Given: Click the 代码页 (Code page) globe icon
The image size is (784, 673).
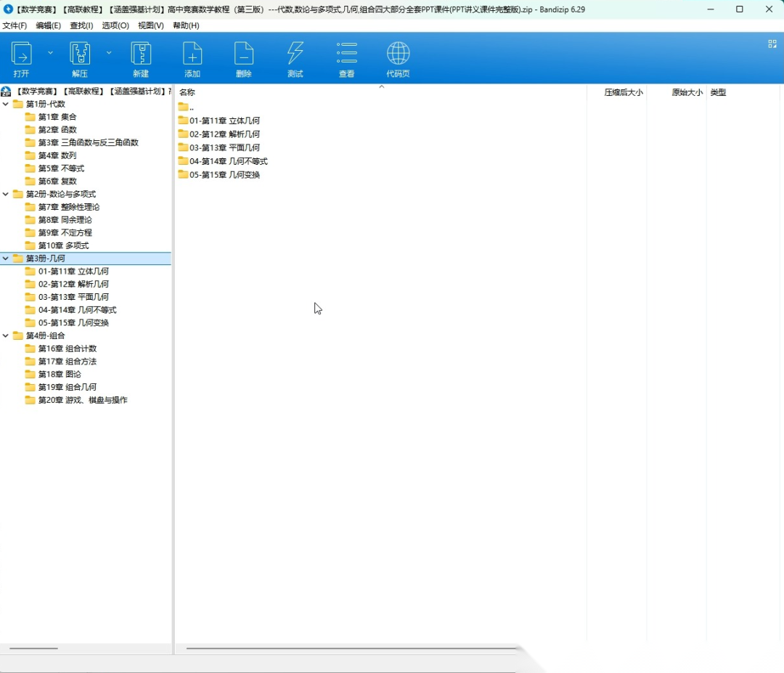Looking at the screenshot, I should pos(398,54).
